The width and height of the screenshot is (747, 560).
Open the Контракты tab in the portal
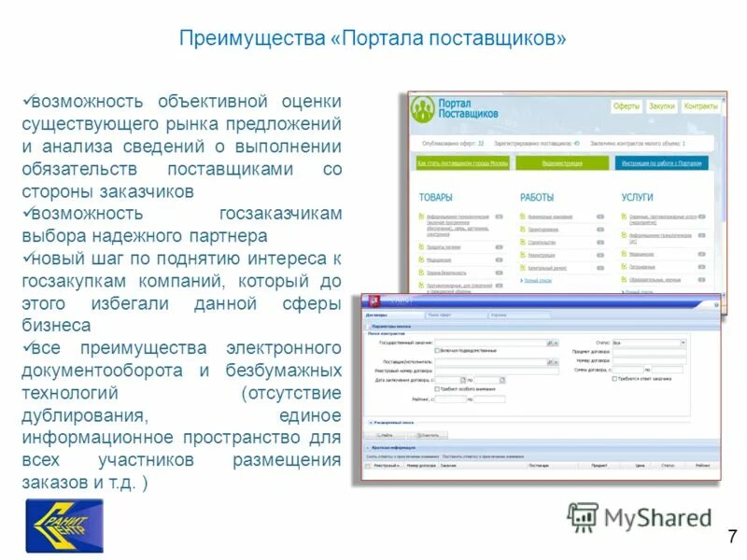[700, 105]
